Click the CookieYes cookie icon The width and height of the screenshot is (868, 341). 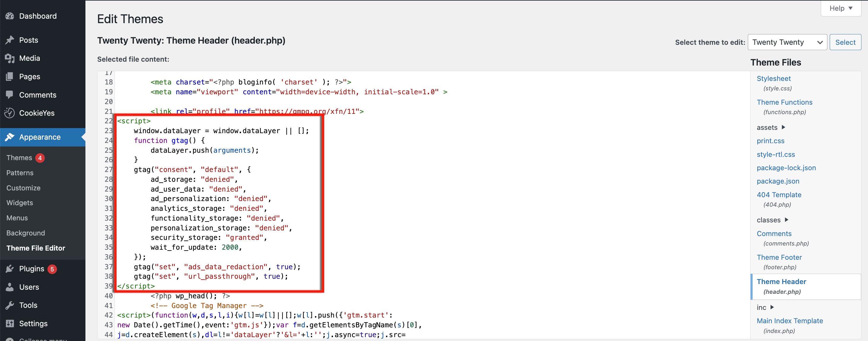(10, 113)
